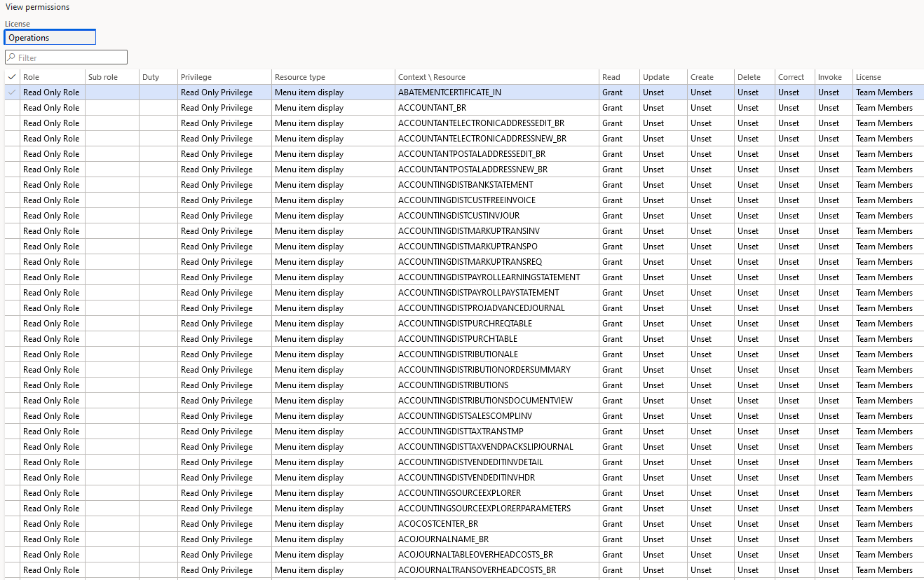Select the ACOCOSTCENTER_BR cell
The width and height of the screenshot is (924, 580).
tap(497, 524)
